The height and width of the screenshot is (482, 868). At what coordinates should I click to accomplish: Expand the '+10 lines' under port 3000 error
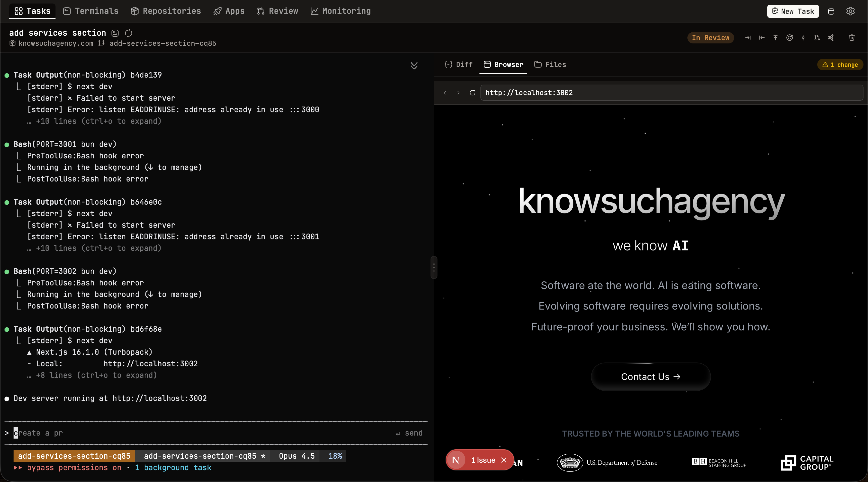[94, 121]
